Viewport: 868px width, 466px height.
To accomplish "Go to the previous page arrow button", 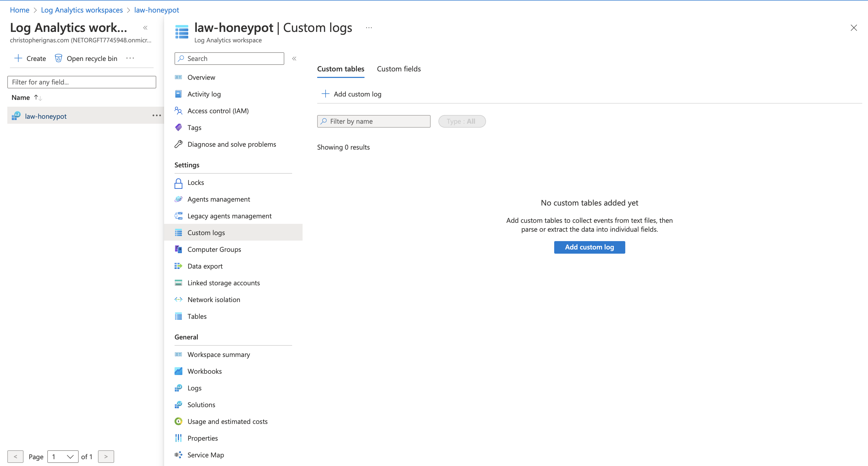I will [15, 457].
